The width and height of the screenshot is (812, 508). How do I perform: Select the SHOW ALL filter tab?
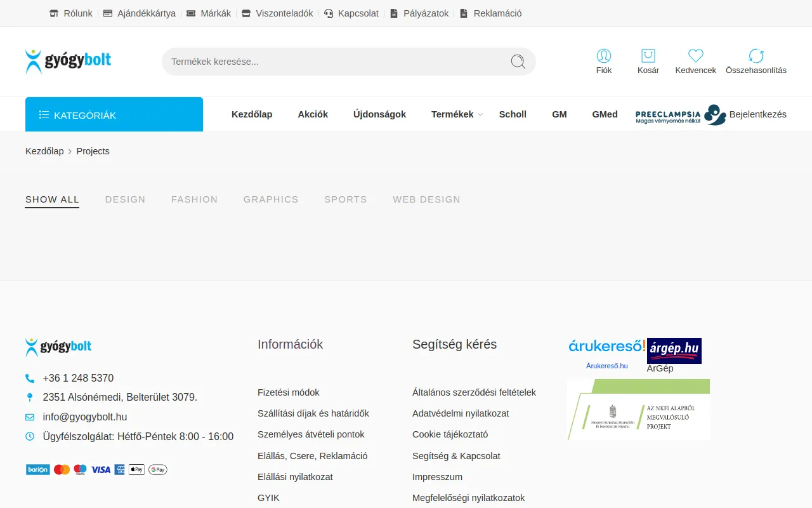(52, 199)
